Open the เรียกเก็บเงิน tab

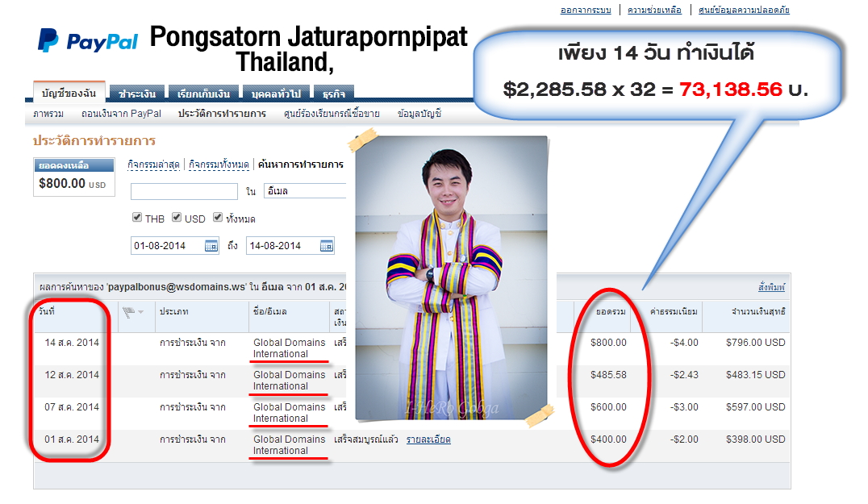pyautogui.click(x=204, y=94)
